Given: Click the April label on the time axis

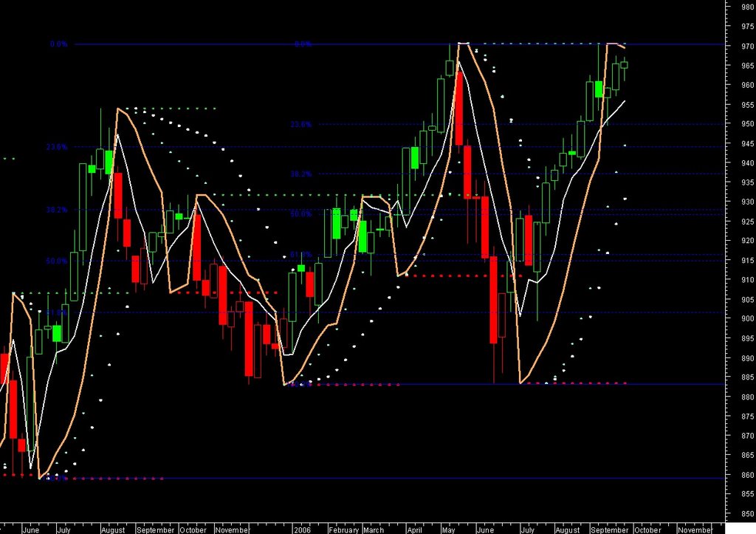Looking at the screenshot, I should coord(415,530).
